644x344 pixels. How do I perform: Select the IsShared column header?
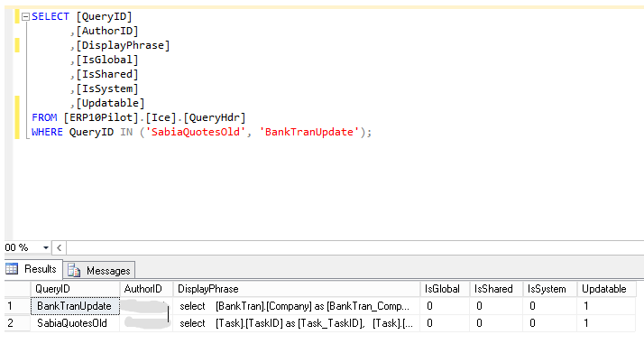click(496, 289)
